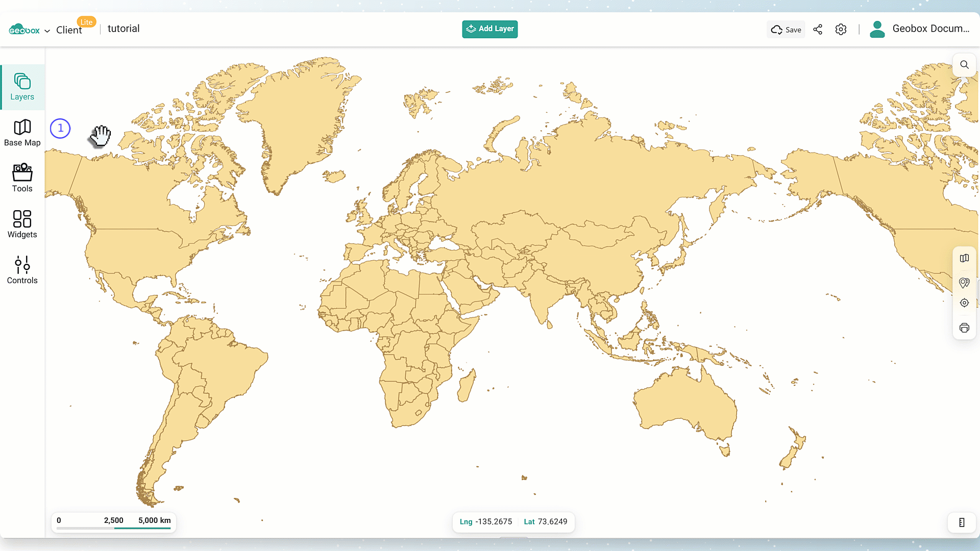The image size is (980, 551).
Task: Click the map scale bar
Action: [x=114, y=522]
